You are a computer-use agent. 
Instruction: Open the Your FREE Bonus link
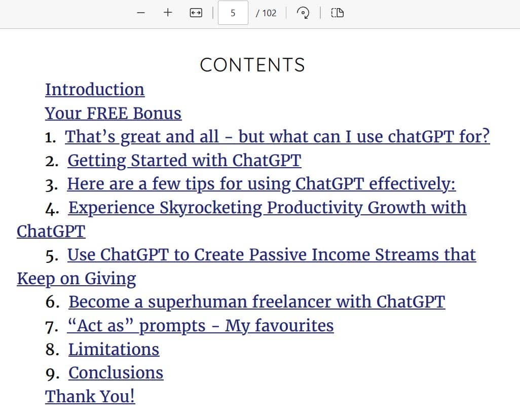coord(113,113)
